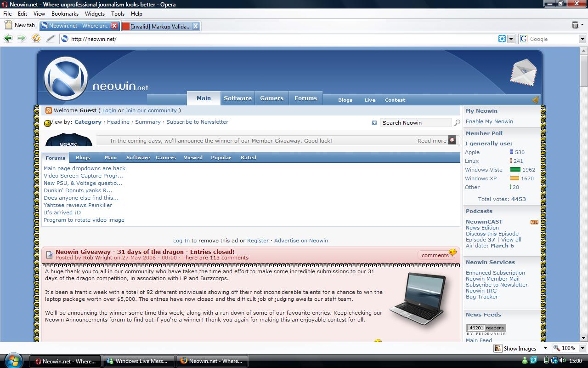
Task: Open the address bar dropdown arrow
Action: 510,39
